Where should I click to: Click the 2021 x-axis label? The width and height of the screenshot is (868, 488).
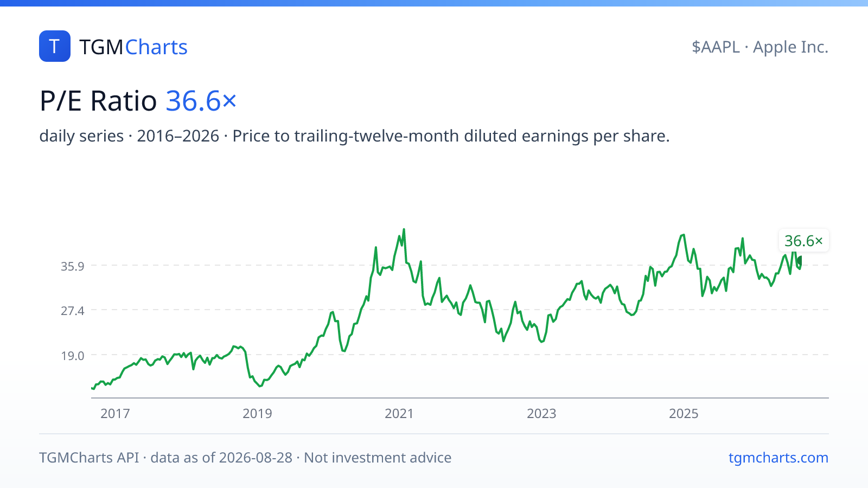coord(399,414)
